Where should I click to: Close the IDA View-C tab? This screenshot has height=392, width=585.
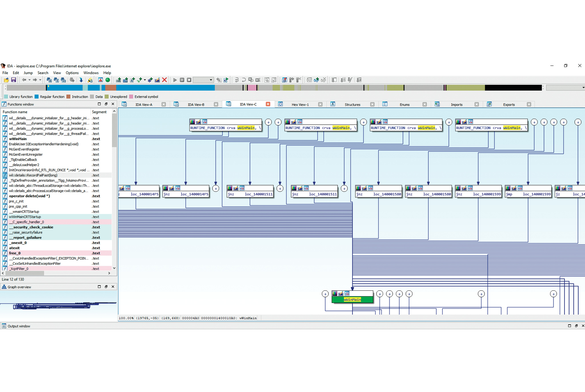click(x=268, y=104)
